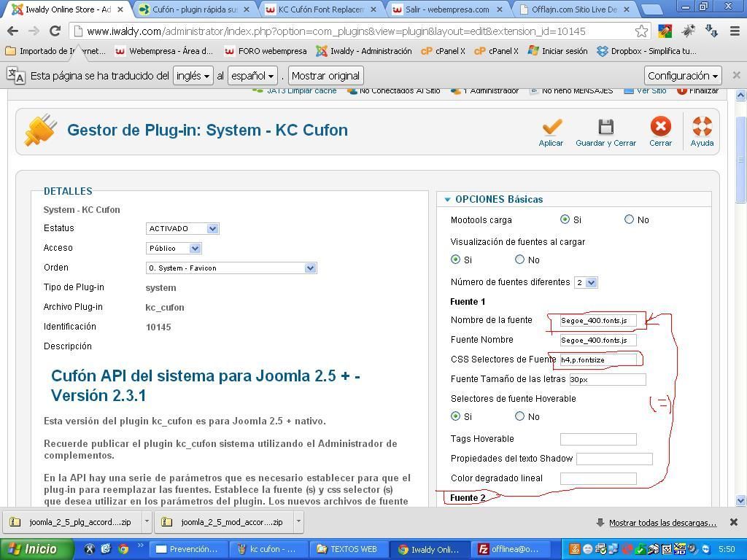Click the translate icon in the translation bar

16,75
